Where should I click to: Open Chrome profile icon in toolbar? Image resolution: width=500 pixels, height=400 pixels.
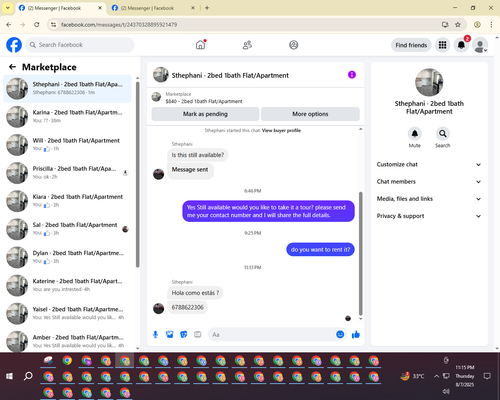[477, 24]
